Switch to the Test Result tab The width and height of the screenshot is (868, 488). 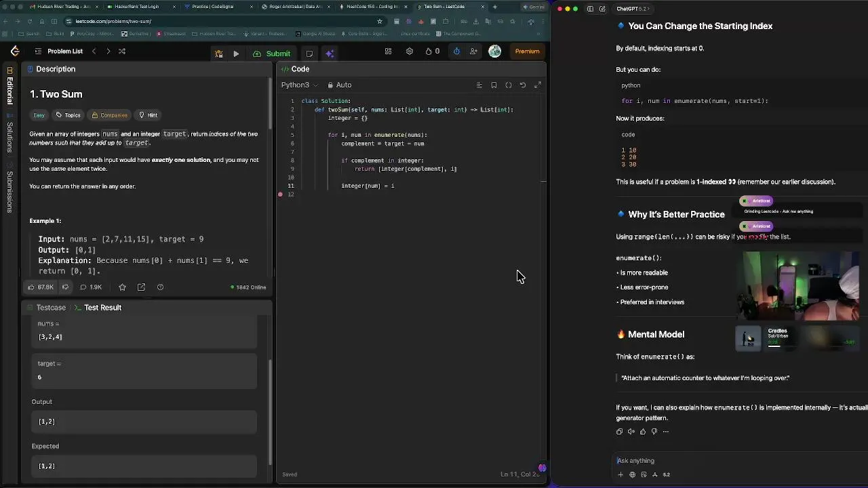[x=98, y=308]
